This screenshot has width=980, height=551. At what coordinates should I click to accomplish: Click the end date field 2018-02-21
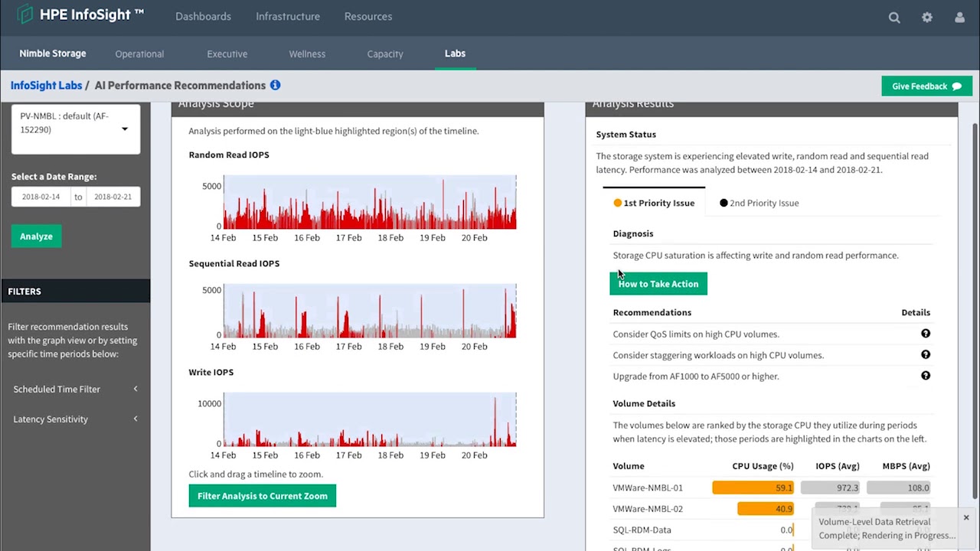[113, 197]
